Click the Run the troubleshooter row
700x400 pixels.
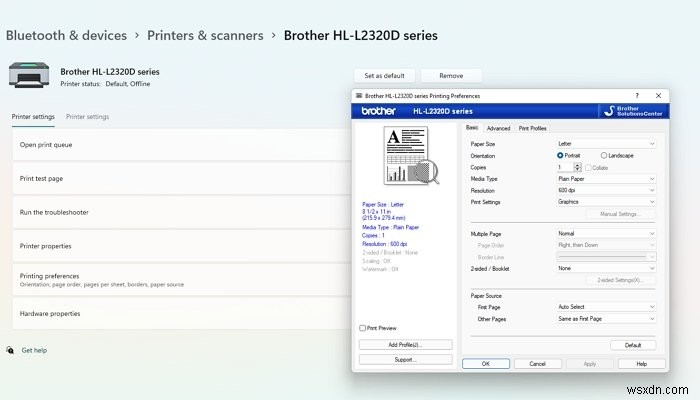click(182, 212)
